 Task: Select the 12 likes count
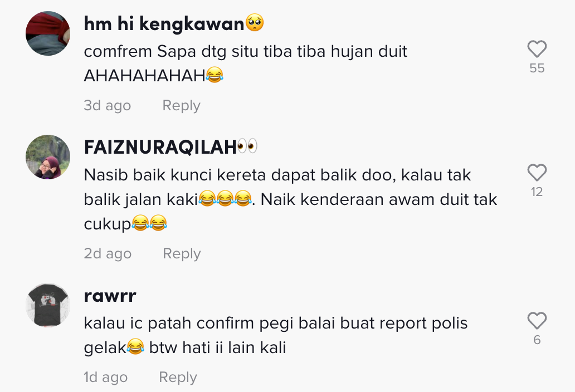pyautogui.click(x=537, y=192)
